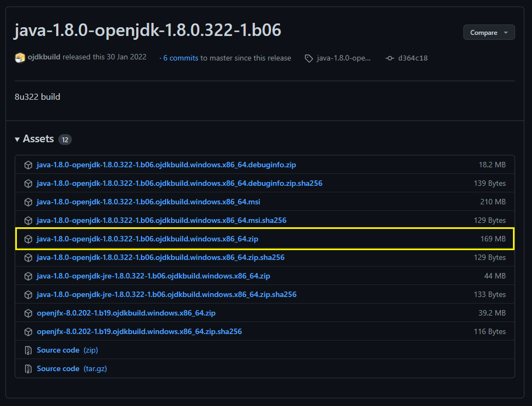Click package icon for openjfx x86_64.zip

coord(28,313)
